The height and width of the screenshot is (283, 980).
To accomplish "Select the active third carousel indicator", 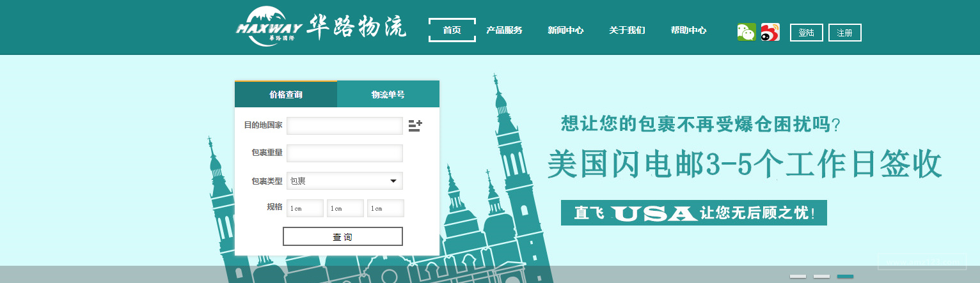I will 845,276.
